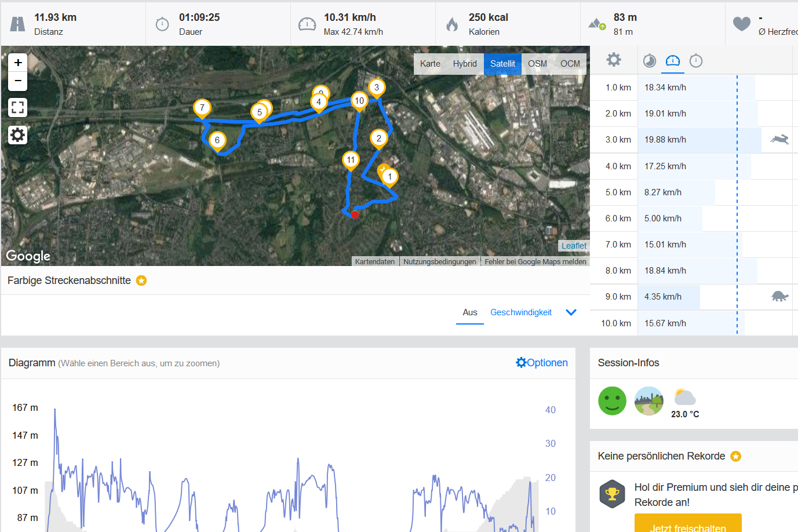This screenshot has width=798, height=532.
Task: Click the 250 kcal Kalorien value
Action: (x=489, y=17)
